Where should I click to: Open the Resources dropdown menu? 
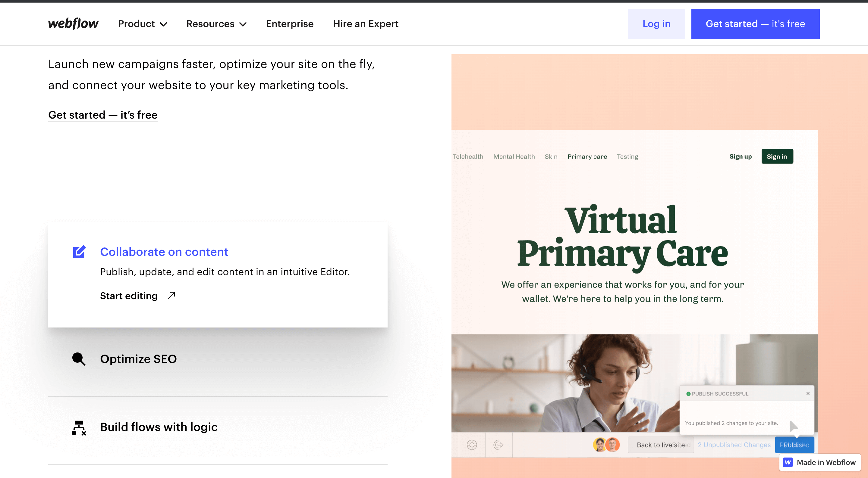216,23
